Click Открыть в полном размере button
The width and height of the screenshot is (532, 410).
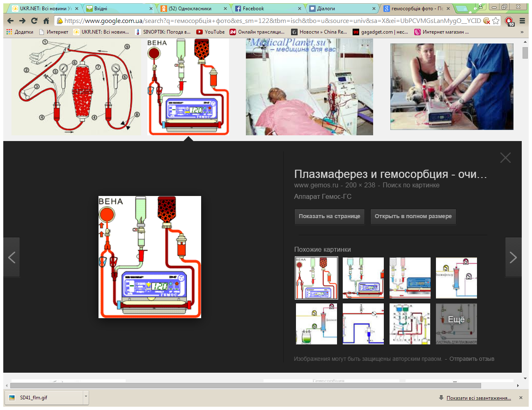pos(413,216)
